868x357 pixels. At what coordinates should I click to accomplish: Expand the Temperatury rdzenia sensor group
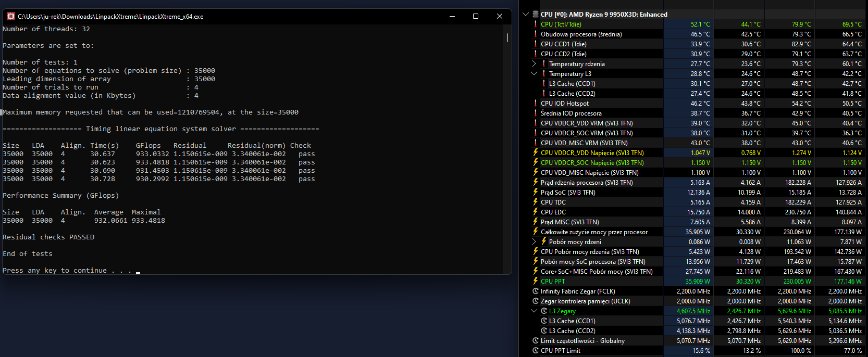point(534,64)
